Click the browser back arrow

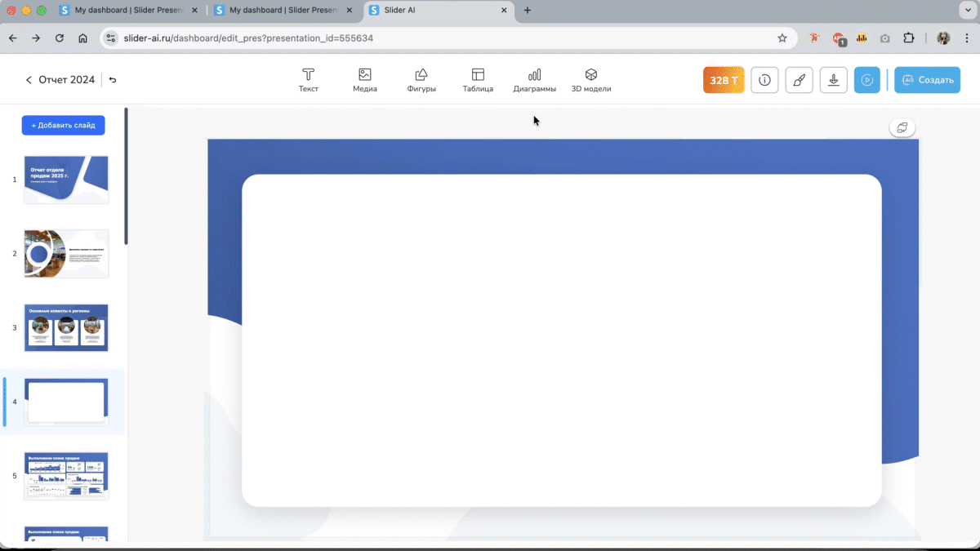(12, 38)
